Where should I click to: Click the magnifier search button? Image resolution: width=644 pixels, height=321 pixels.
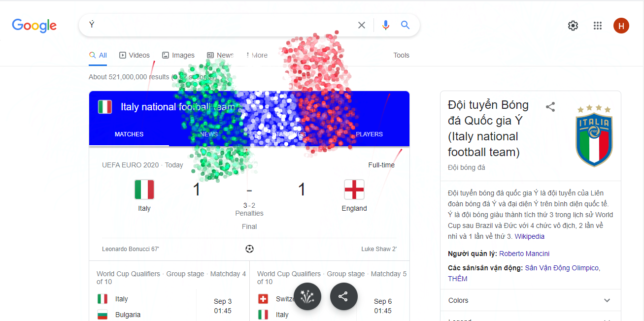pyautogui.click(x=405, y=25)
